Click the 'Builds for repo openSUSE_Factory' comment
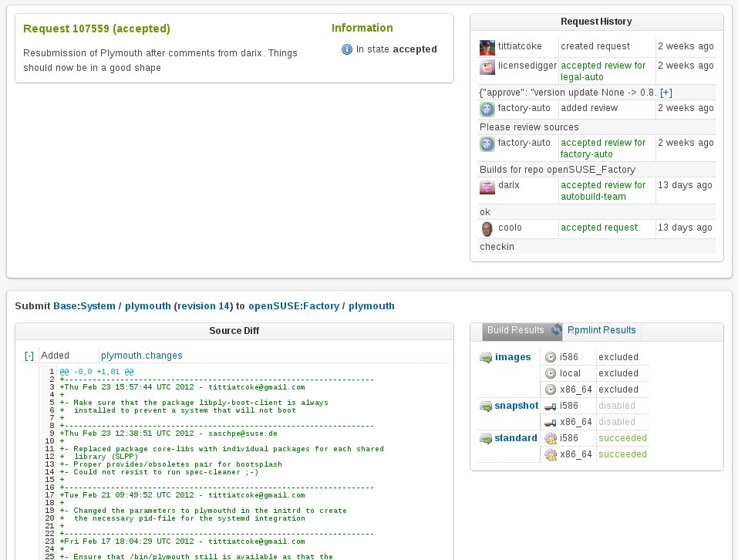 558,170
